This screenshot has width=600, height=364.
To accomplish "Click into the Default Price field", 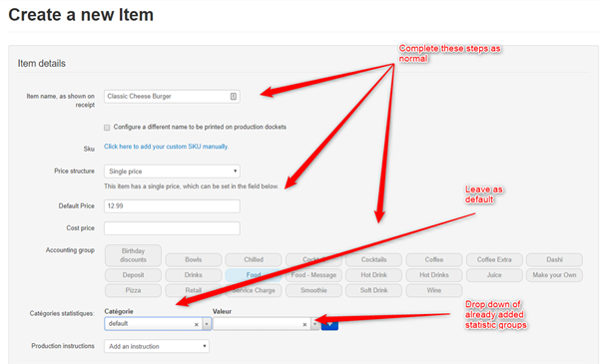I will coord(172,206).
